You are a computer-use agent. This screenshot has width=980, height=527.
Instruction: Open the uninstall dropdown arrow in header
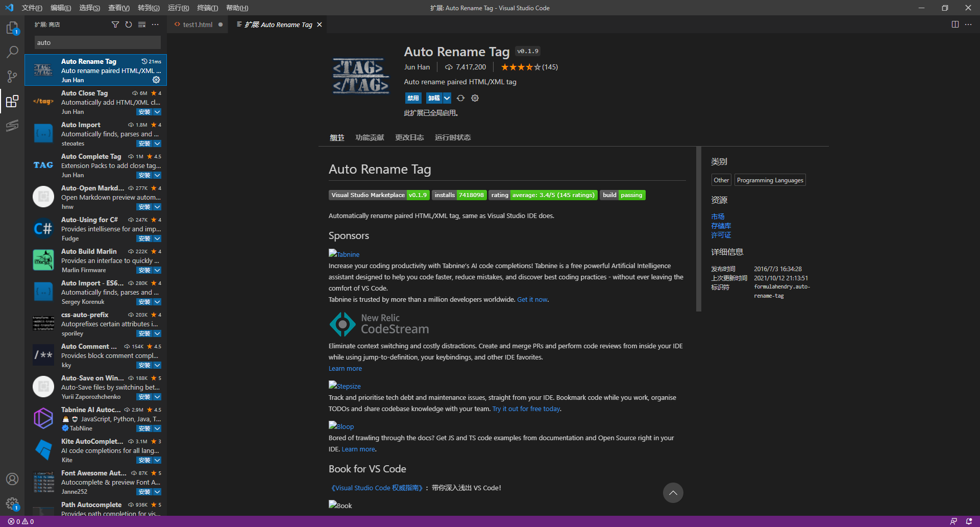[x=447, y=98]
